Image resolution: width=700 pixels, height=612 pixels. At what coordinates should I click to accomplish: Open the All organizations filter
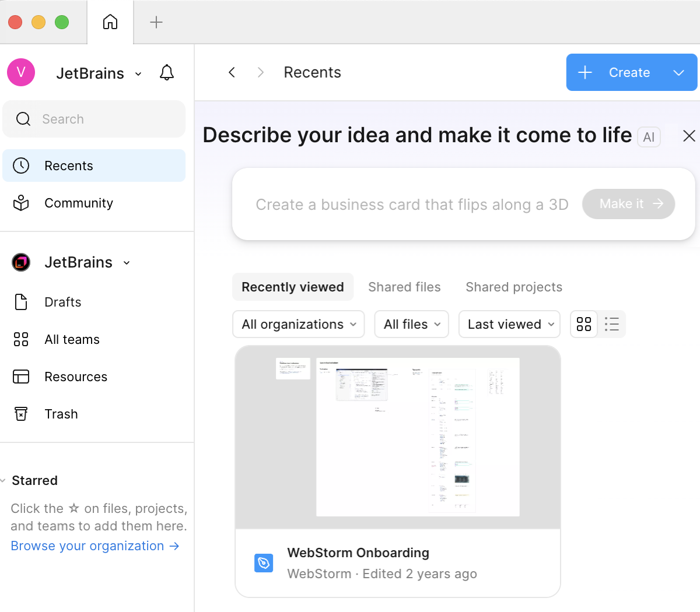point(299,324)
